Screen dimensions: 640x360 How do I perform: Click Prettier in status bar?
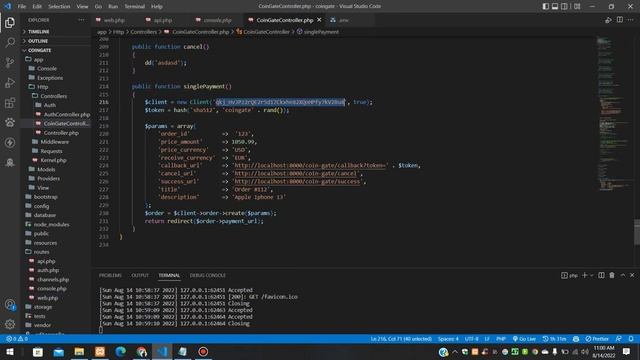pos(597,339)
